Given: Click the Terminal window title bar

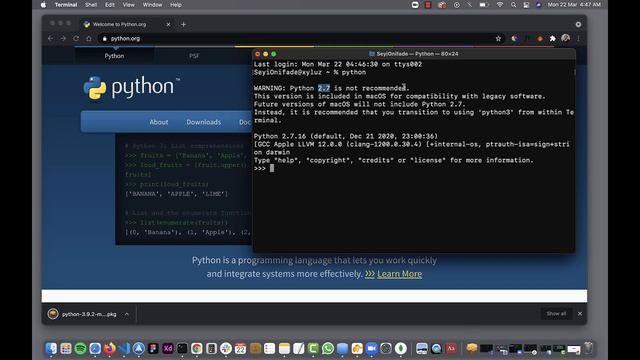Looking at the screenshot, I should pyautogui.click(x=414, y=54).
